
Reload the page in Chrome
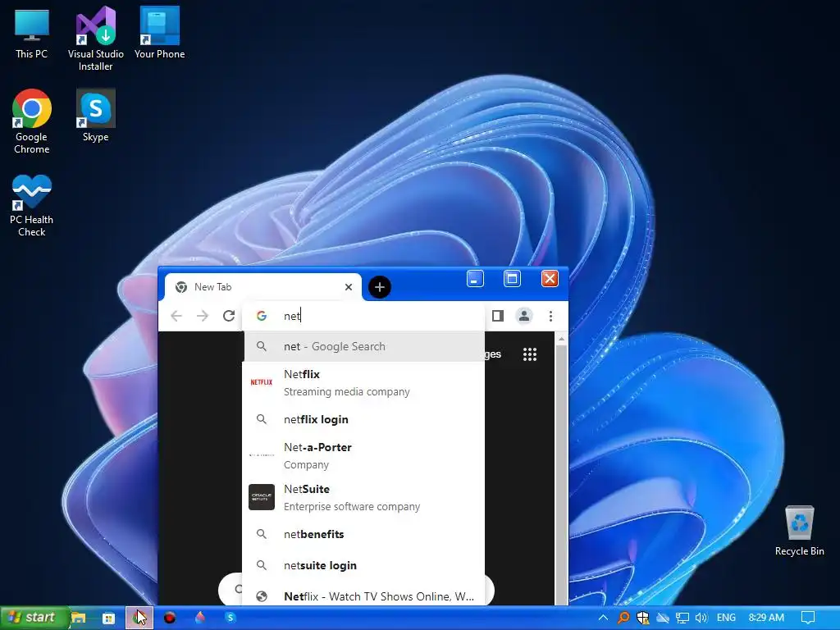click(229, 316)
